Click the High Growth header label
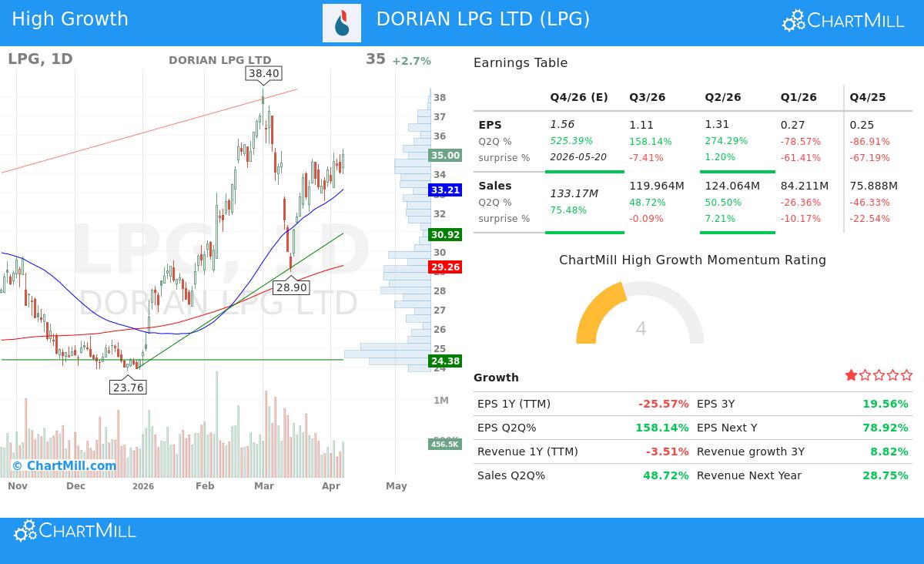Viewport: 924px width, 564px height. click(68, 18)
